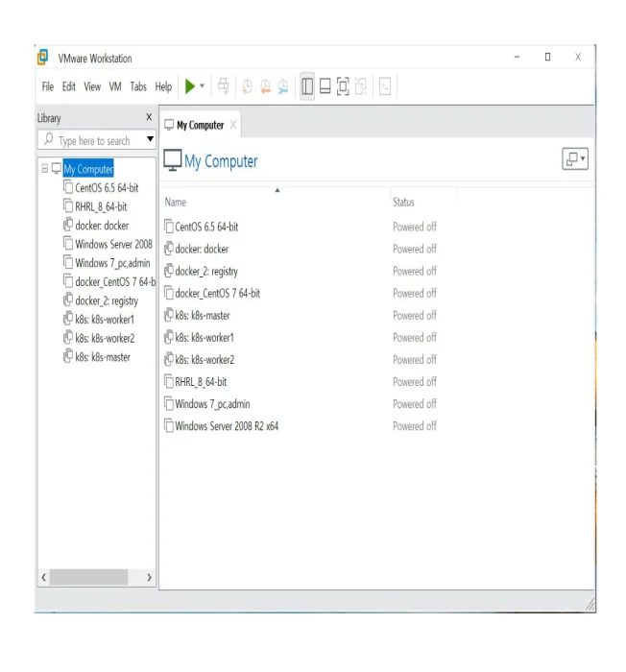Open the VM menu

[115, 86]
